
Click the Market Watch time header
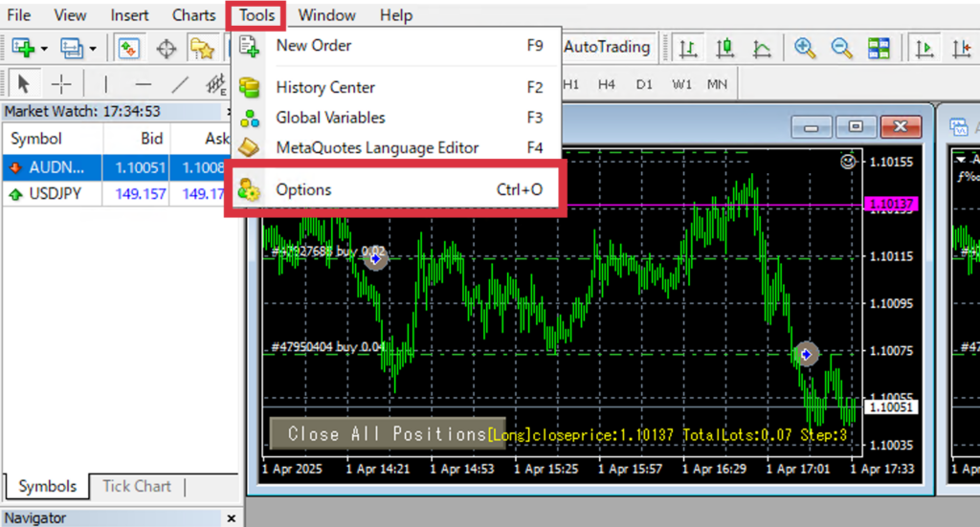[113, 111]
